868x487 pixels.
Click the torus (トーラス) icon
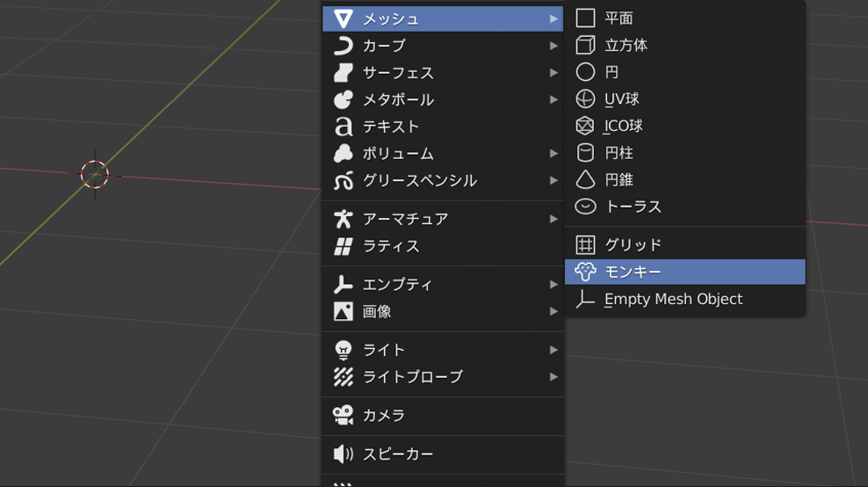pos(585,207)
